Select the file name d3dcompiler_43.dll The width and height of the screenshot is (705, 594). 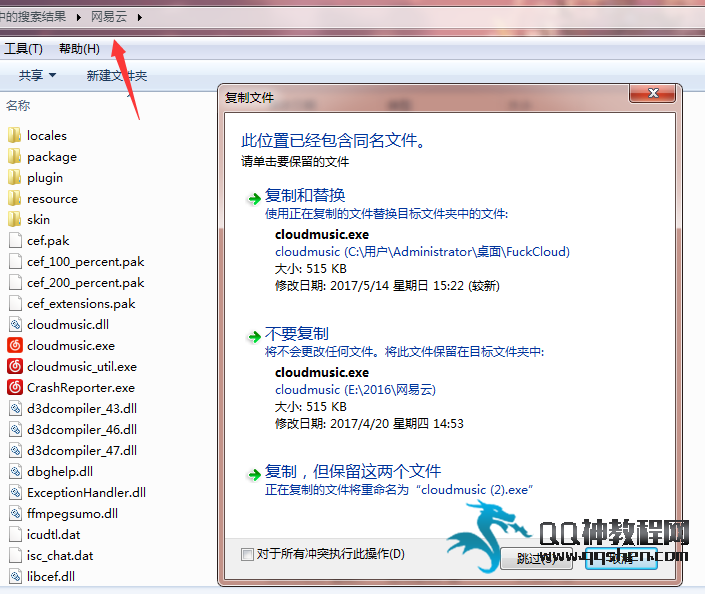tap(82, 408)
